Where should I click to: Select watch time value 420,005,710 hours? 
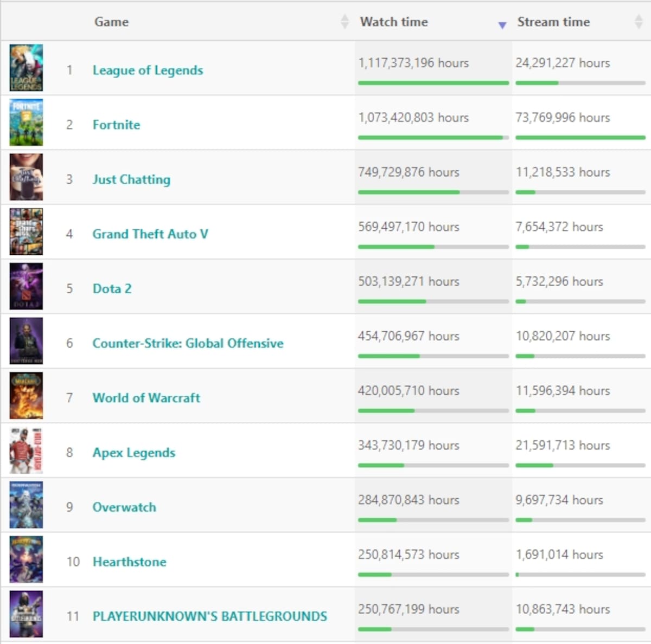(409, 391)
